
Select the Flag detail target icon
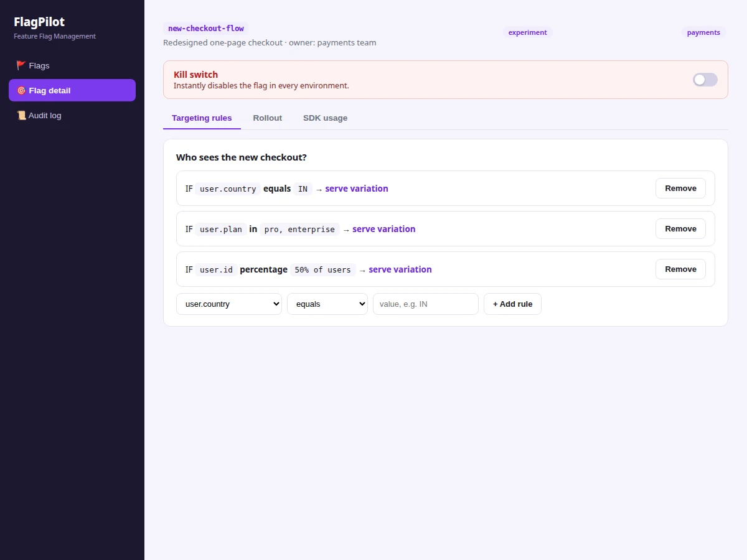pyautogui.click(x=21, y=90)
